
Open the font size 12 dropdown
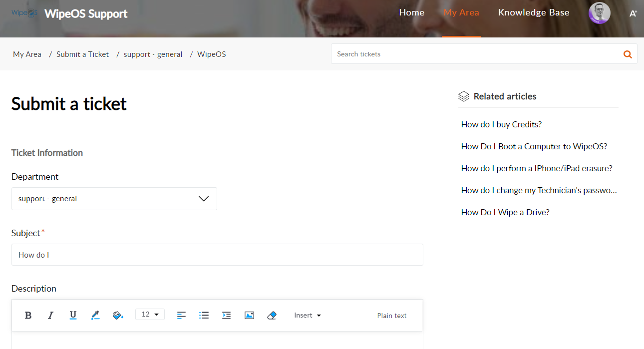pyautogui.click(x=150, y=315)
